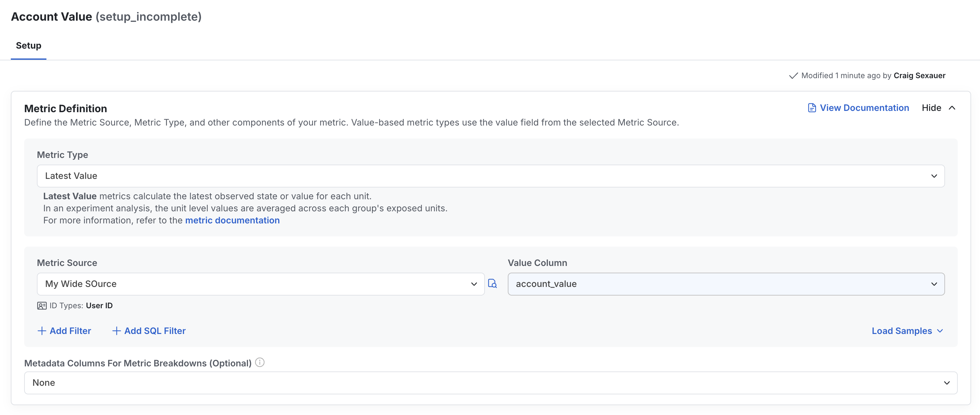Click the document icon beside View Documentation
The width and height of the screenshot is (980, 415).
point(813,107)
